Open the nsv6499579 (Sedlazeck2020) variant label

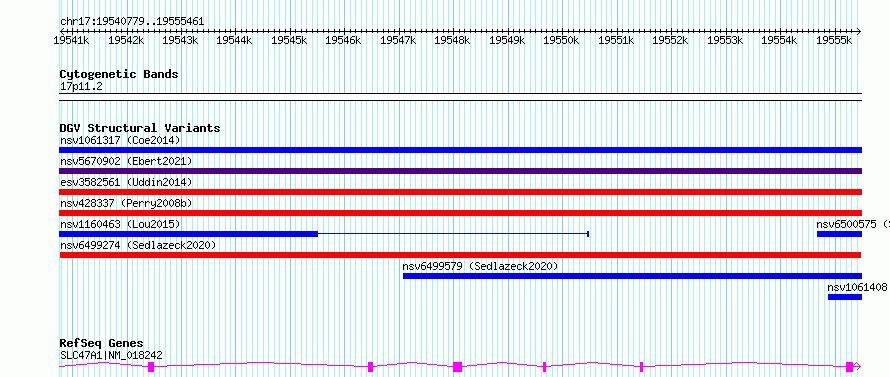pos(480,266)
